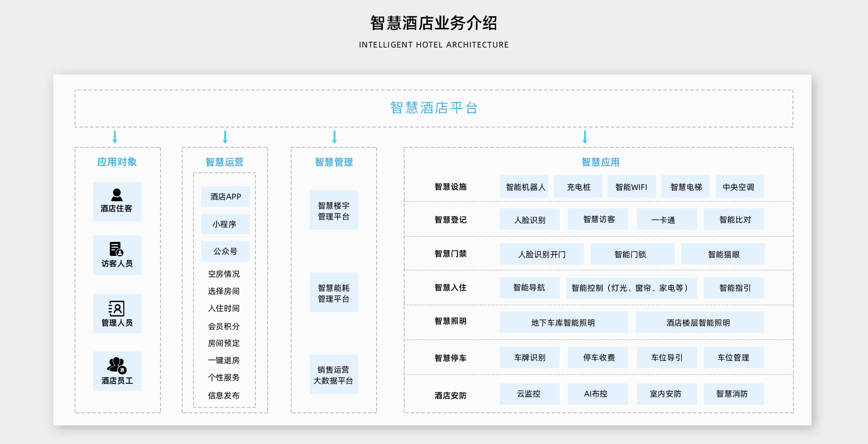Click the arrow above 智慧运营

pos(225,137)
